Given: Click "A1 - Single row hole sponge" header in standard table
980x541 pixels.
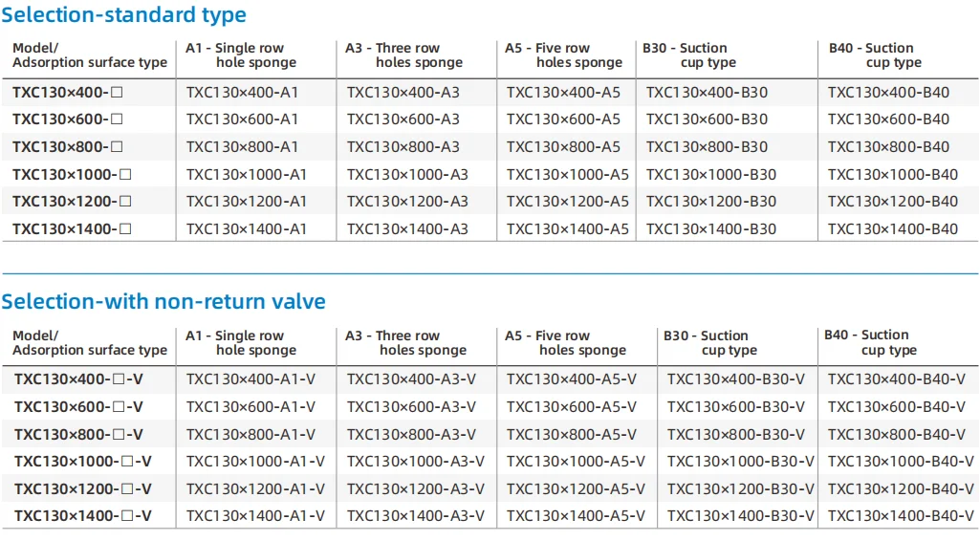Looking at the screenshot, I should tap(241, 55).
